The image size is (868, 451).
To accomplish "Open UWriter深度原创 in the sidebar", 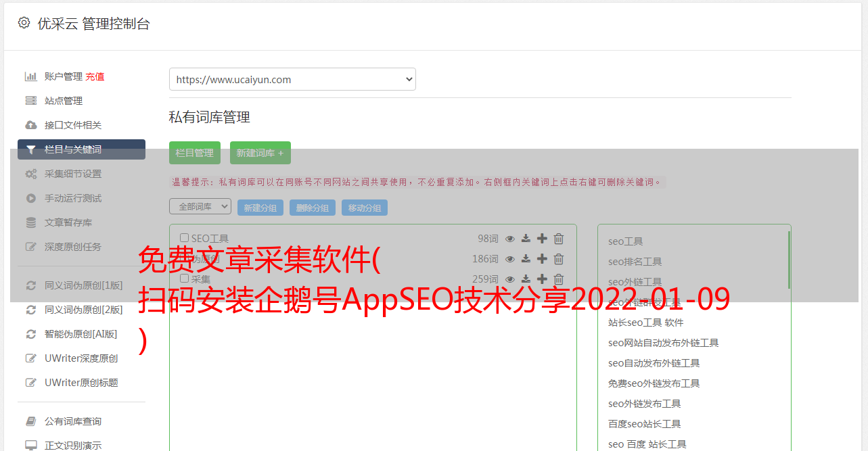I will click(x=81, y=358).
